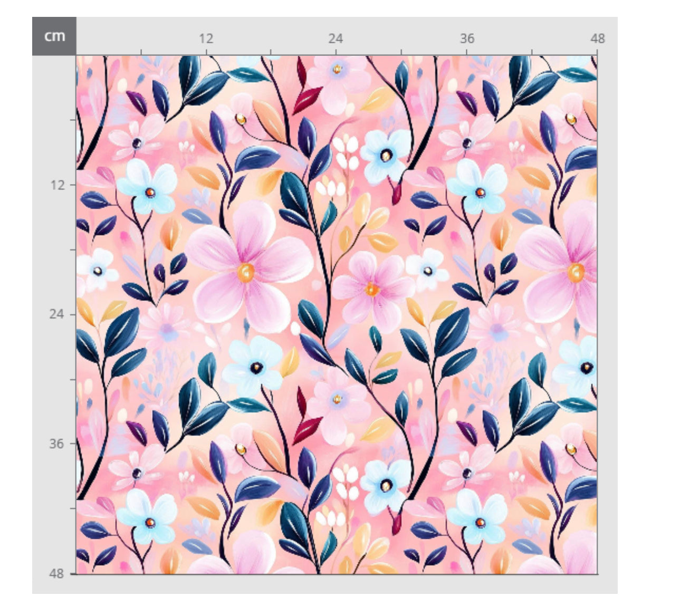Click the floral fabric pattern preview
This screenshot has width=680, height=616.
(x=337, y=314)
